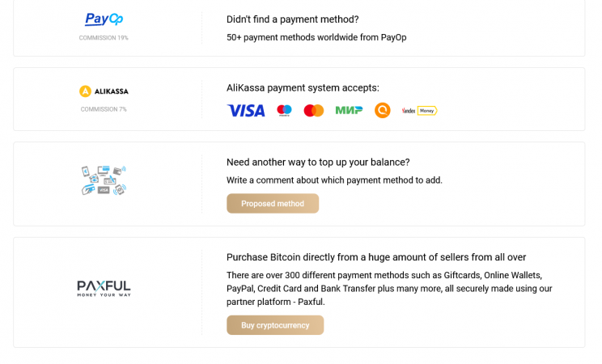Select the Visa payment icon
The width and height of the screenshot is (602, 364).
pyautogui.click(x=246, y=111)
